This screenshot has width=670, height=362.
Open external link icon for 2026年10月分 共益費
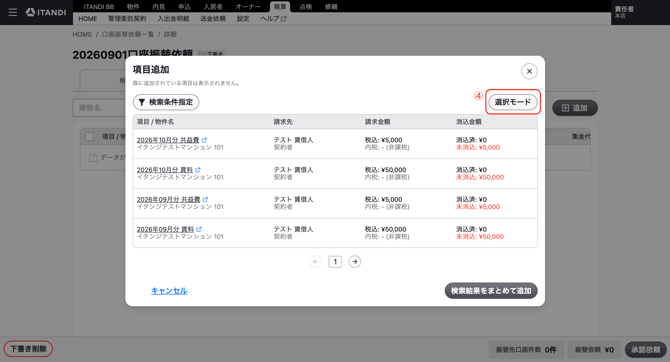(x=204, y=140)
